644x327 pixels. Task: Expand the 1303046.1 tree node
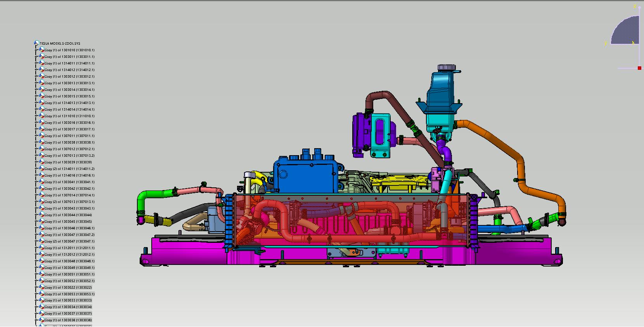point(36,228)
